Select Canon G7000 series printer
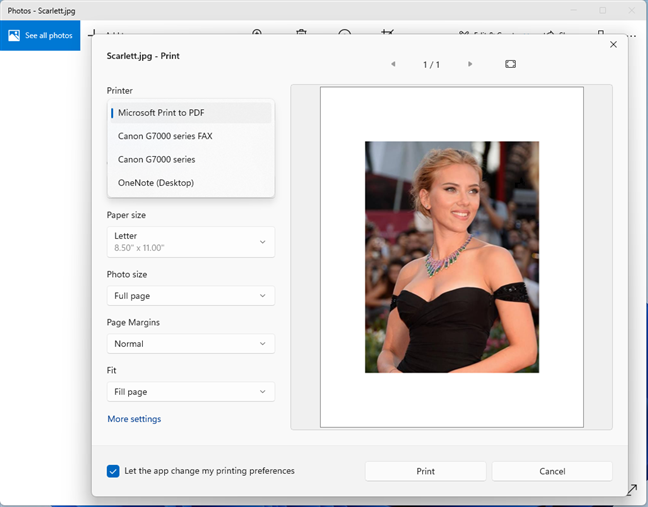Screen dimensions: 648x507 pyautogui.click(x=190, y=159)
